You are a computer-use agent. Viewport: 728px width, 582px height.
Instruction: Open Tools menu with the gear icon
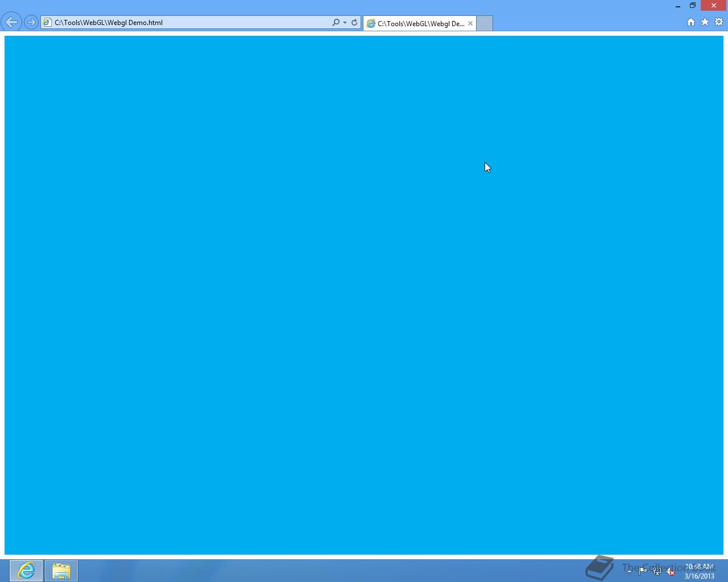[719, 22]
